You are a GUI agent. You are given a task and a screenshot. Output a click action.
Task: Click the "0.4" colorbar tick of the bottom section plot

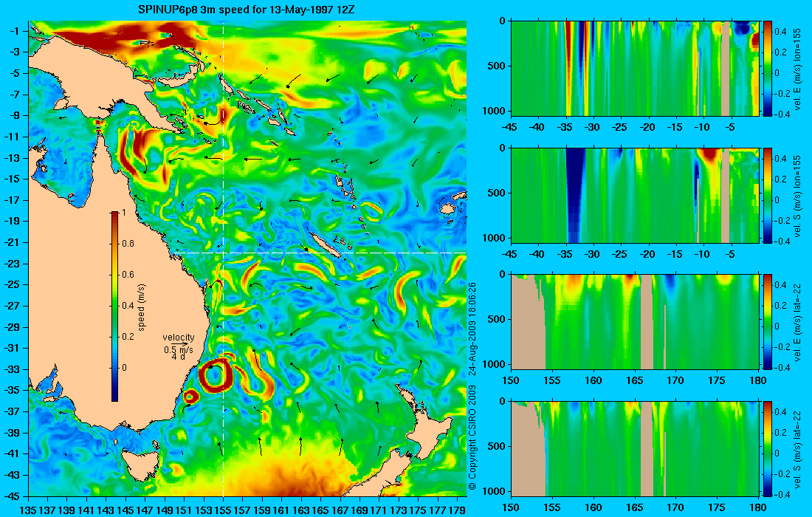tap(780, 412)
